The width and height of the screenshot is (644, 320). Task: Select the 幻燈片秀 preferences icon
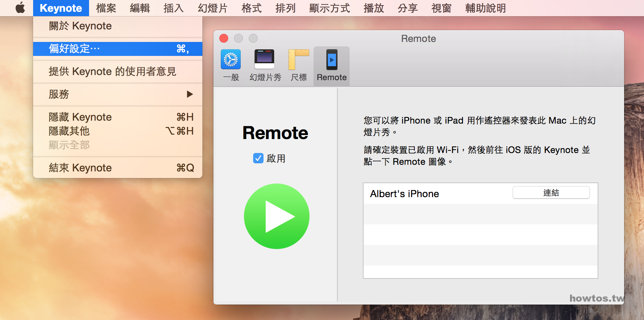tap(265, 66)
